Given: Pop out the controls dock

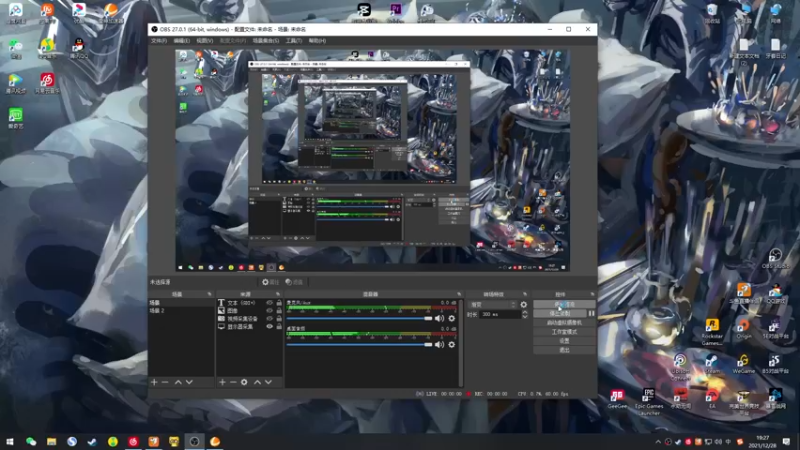Looking at the screenshot, I should pos(592,294).
